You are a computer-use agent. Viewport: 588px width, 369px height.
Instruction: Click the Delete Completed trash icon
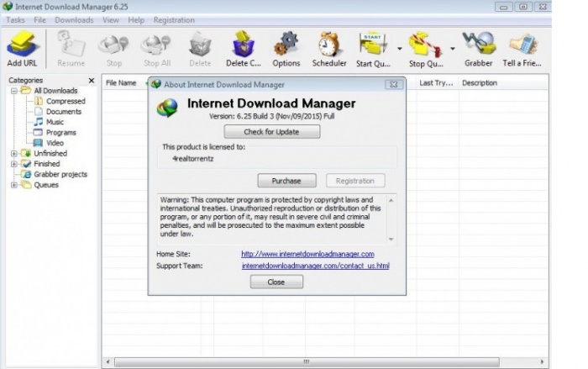click(x=244, y=50)
